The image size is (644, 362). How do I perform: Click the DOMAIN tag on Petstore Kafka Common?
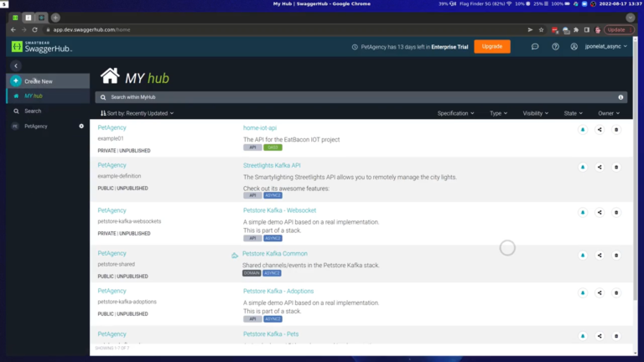coord(252,273)
